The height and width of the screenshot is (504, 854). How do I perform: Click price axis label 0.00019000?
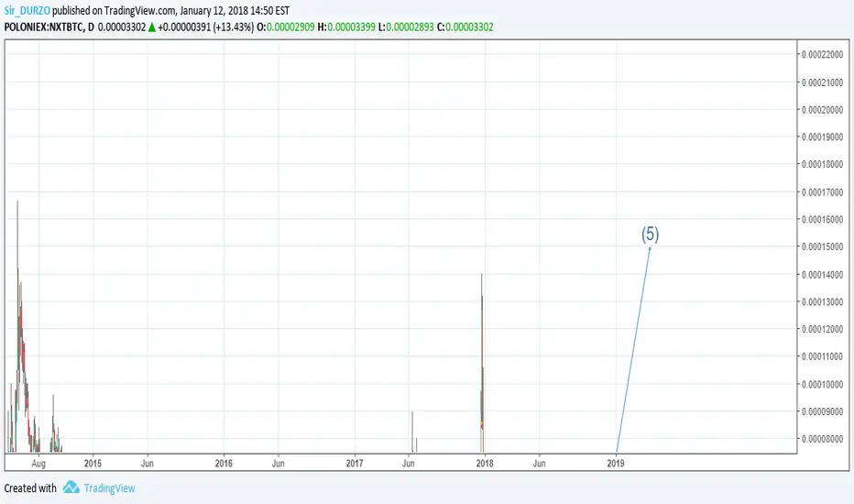click(823, 137)
